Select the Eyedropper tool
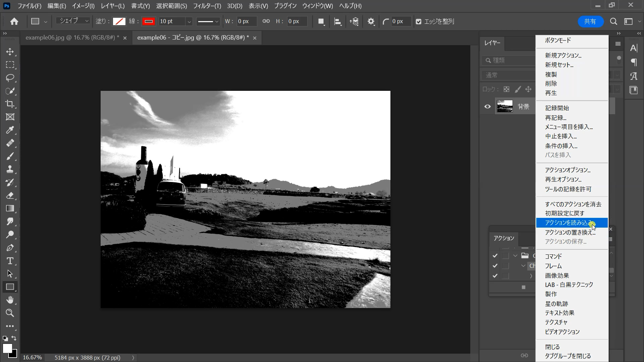644x362 pixels. point(10,130)
